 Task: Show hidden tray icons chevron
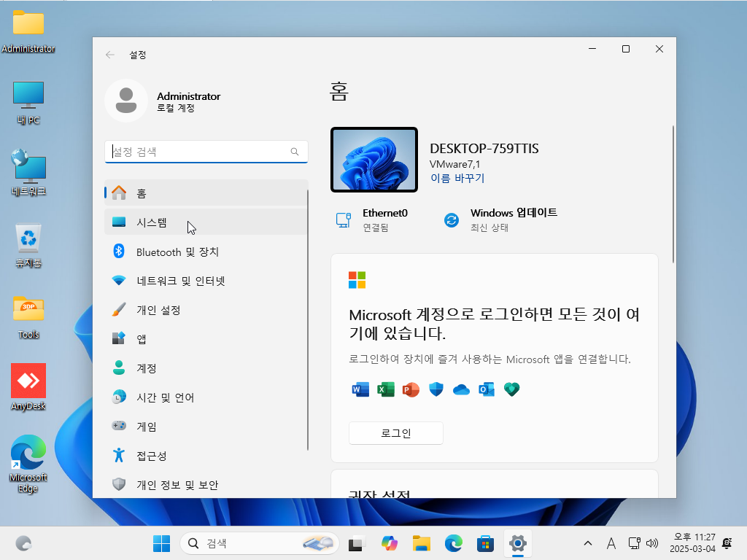[588, 543]
